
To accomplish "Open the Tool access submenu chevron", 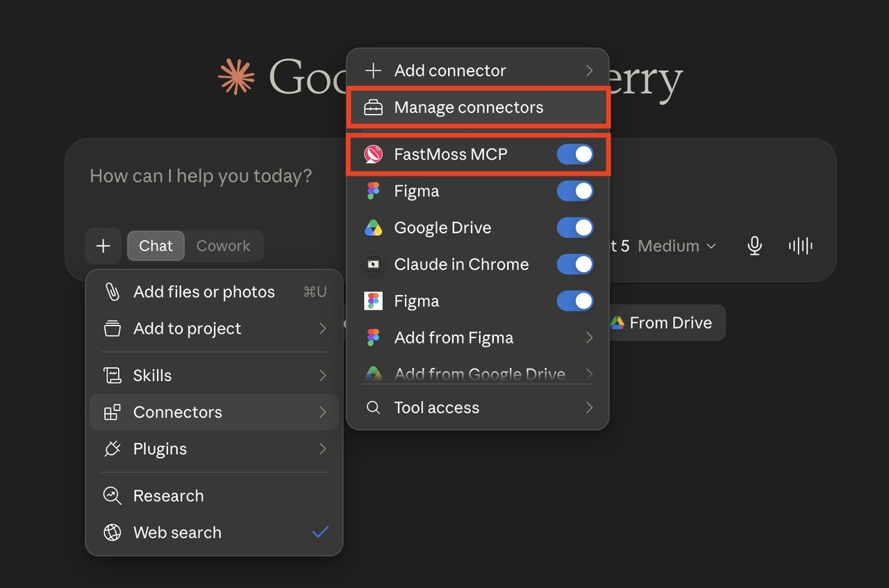I will (x=589, y=408).
